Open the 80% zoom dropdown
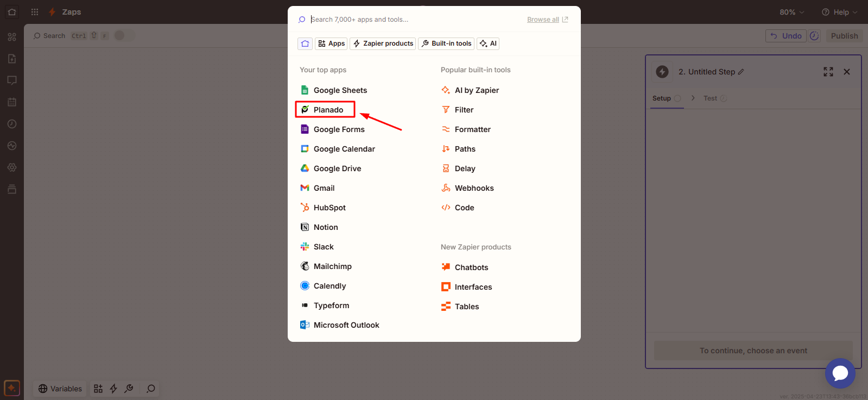Image resolution: width=868 pixels, height=400 pixels. (792, 12)
